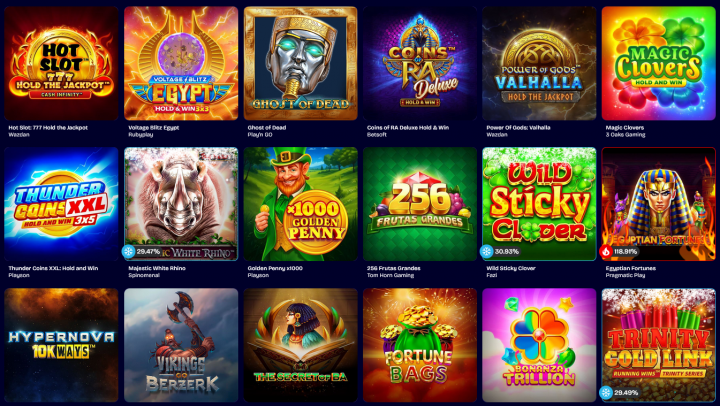
Task: Click the Power of Gods Valhalla tile
Action: (539, 63)
